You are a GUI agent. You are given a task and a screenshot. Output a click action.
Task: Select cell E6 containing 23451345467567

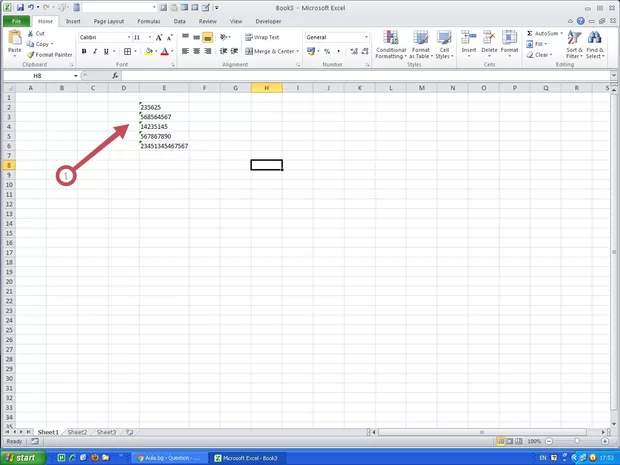click(164, 146)
